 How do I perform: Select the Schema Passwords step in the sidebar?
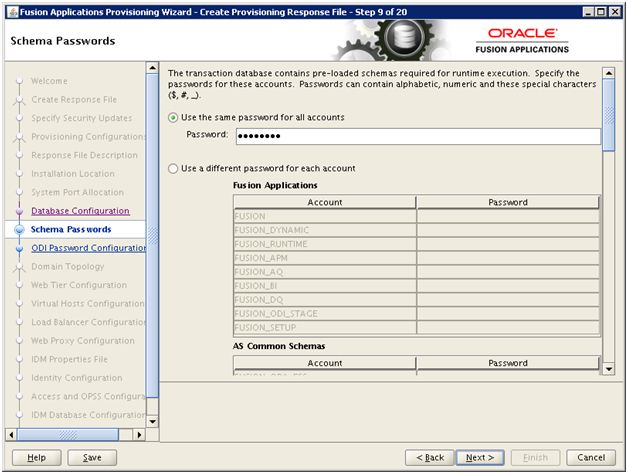[x=71, y=230]
